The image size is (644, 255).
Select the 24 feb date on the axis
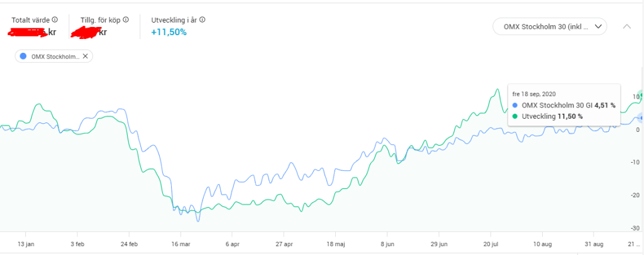coord(129,243)
